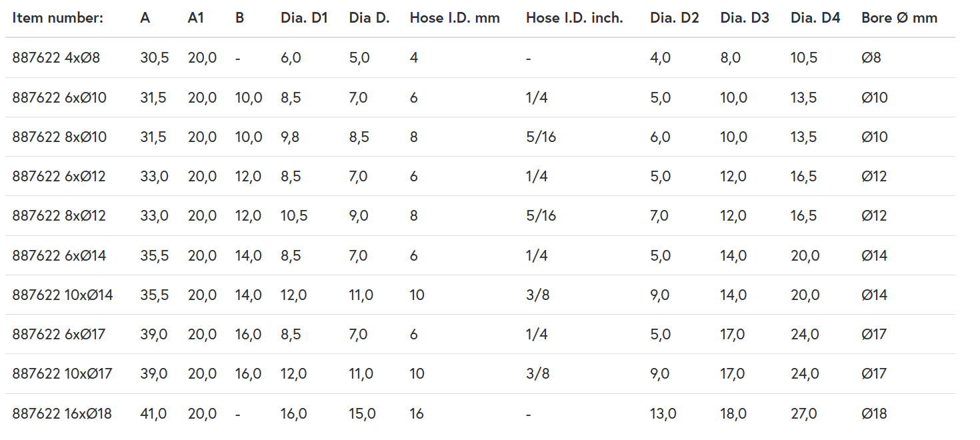Select item 887622 4xØ8
Viewport: 980px width, 440px height.
56,58
